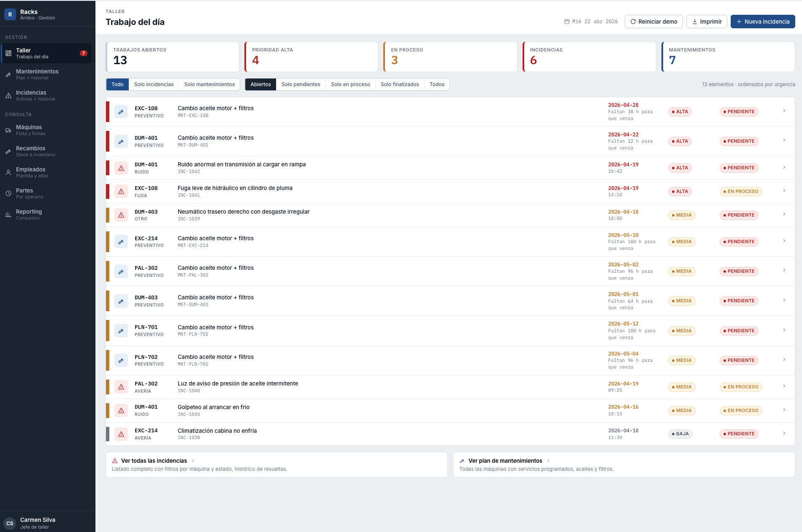
Task: Click maintenance icon of MNT-PAL-302 row
Action: point(121,271)
